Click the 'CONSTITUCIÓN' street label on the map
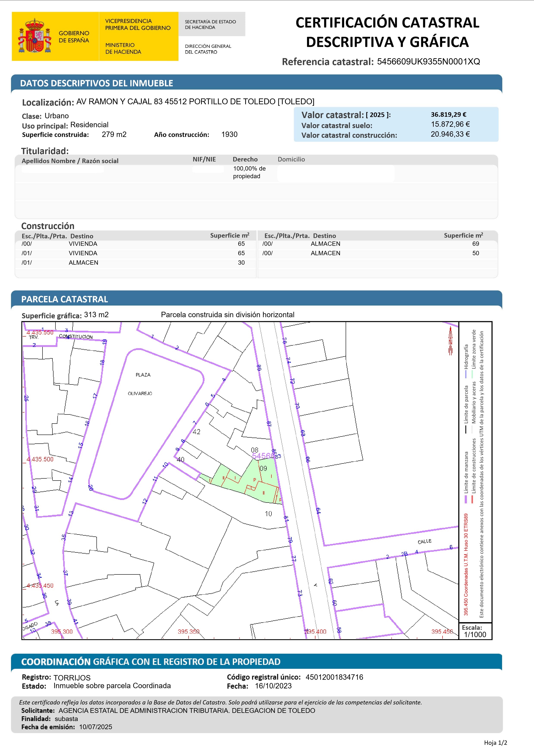This screenshot has width=534, height=756. tap(76, 337)
